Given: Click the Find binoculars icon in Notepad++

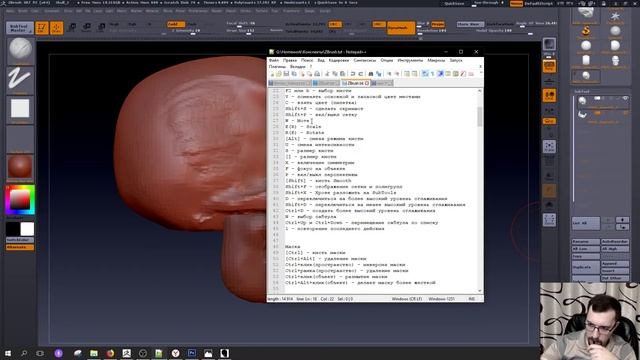Looking at the screenshot, I should (371, 74).
